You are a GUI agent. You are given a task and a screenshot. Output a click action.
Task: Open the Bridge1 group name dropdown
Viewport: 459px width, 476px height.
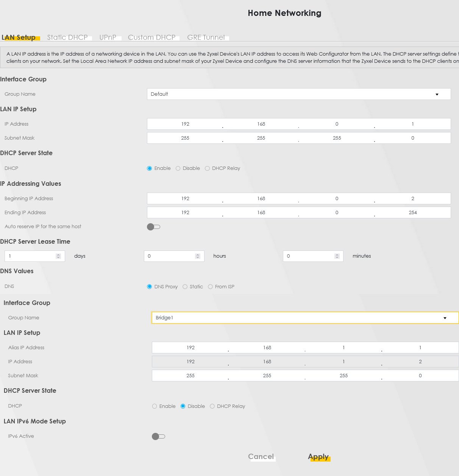[305, 318]
